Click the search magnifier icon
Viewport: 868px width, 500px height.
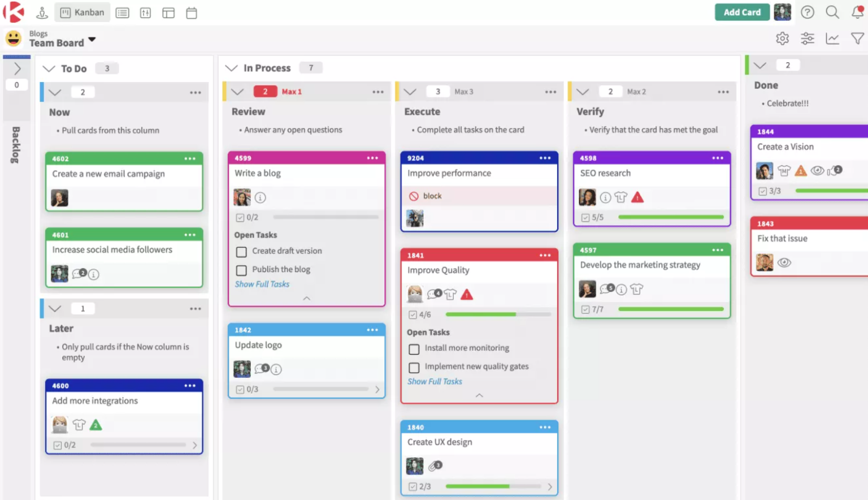[x=832, y=12]
